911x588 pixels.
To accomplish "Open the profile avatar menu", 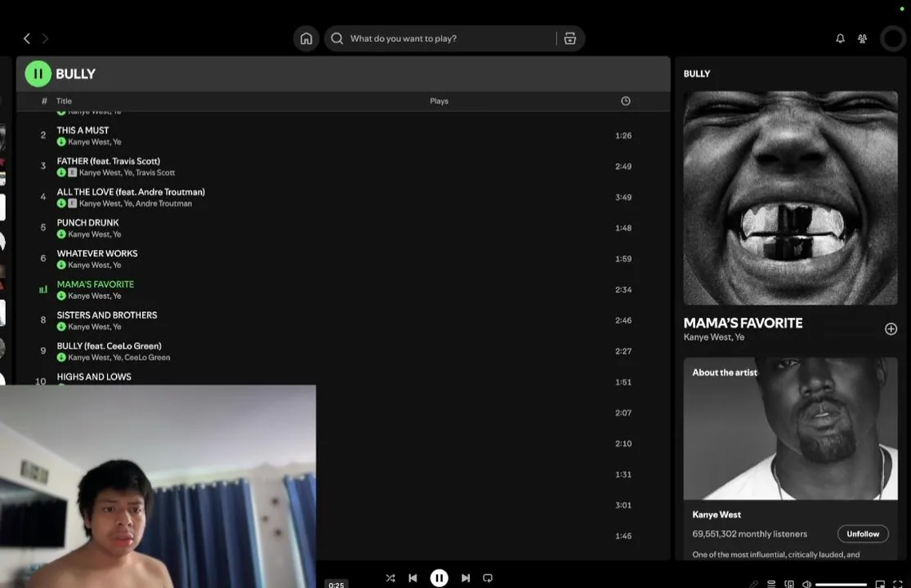I will [x=892, y=38].
